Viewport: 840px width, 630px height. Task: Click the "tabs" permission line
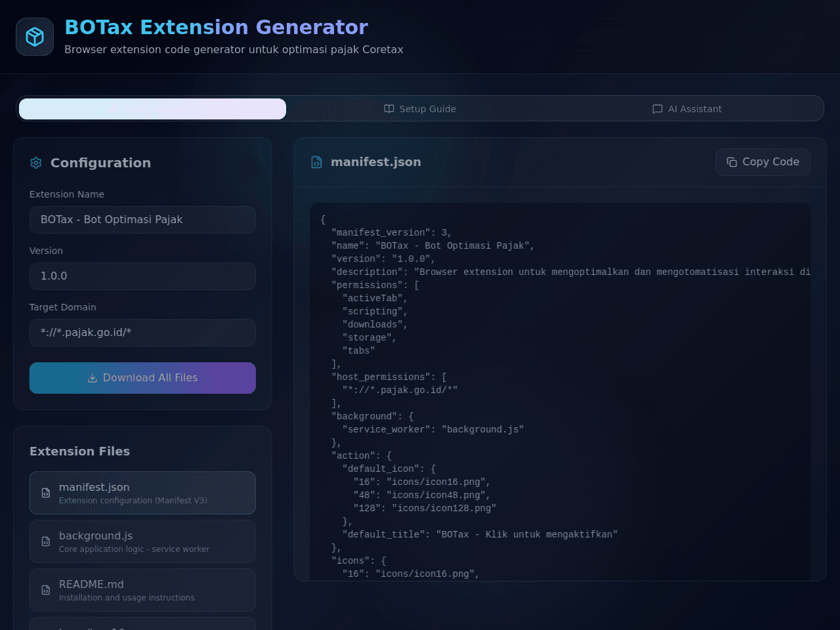click(x=358, y=351)
